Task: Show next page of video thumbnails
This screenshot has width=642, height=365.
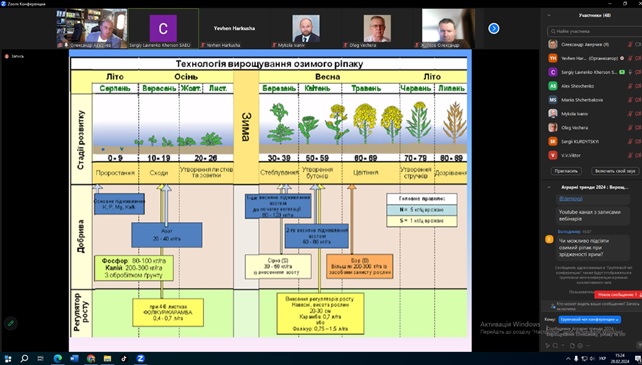Action: coord(493,28)
